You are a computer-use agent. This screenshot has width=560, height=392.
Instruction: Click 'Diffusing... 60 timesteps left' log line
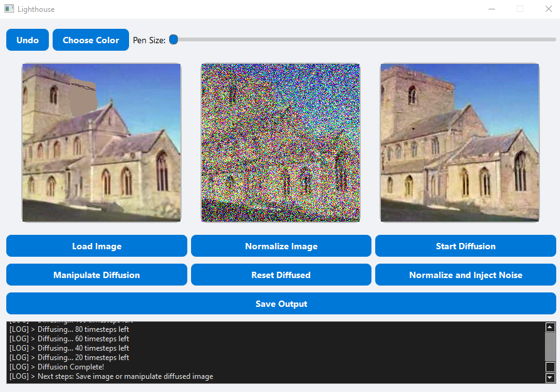[70, 338]
